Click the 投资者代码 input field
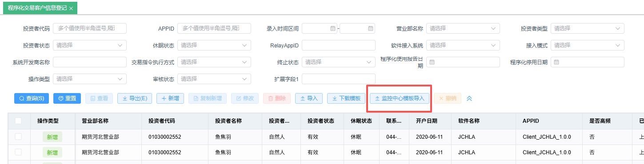 click(x=90, y=28)
